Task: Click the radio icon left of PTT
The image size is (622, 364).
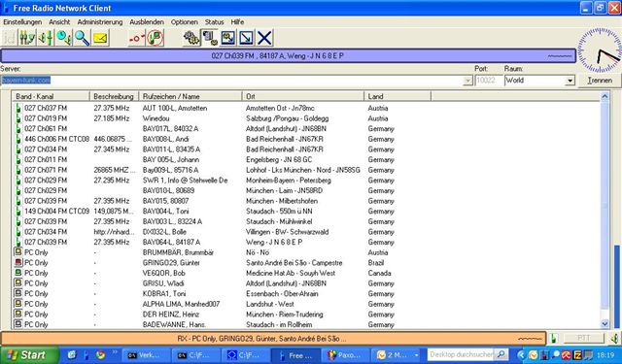Action: coord(554,338)
